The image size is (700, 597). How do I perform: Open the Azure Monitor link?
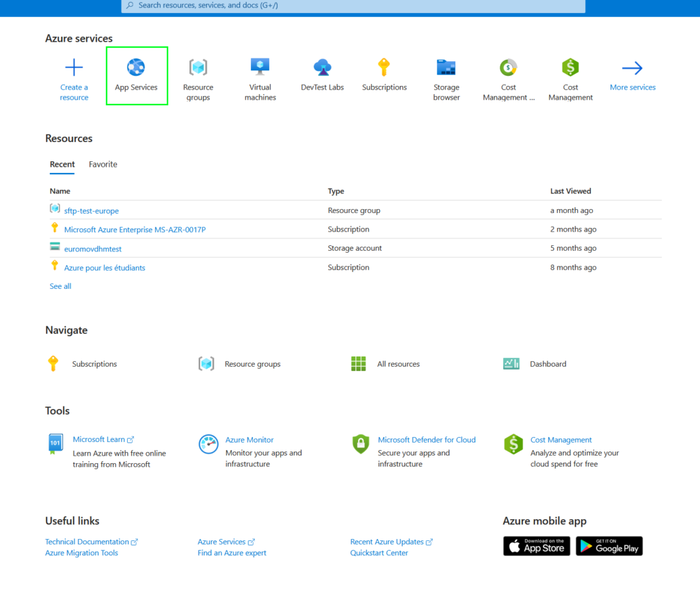pos(250,440)
